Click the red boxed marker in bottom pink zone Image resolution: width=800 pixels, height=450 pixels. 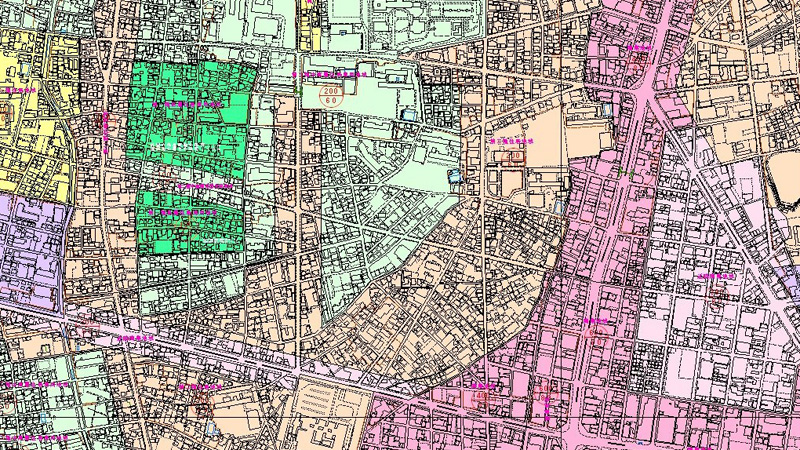point(481,397)
